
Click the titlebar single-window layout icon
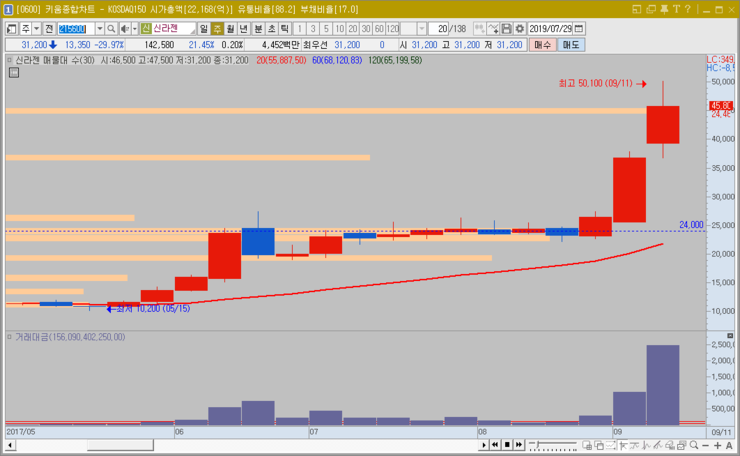637,9
